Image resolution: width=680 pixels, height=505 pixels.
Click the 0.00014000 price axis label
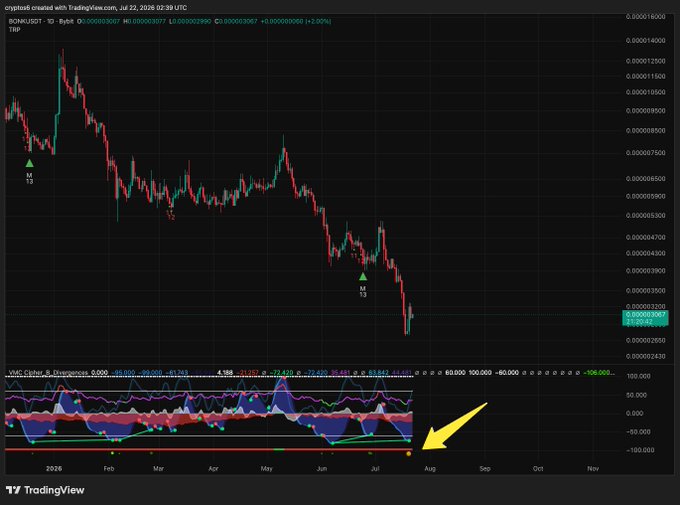tap(645, 40)
